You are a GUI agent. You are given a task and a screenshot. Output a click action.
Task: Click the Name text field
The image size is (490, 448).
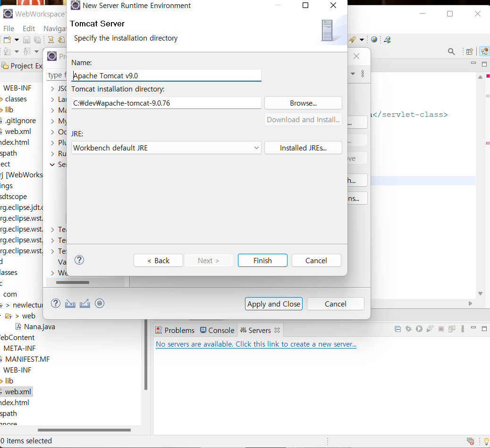click(x=166, y=75)
